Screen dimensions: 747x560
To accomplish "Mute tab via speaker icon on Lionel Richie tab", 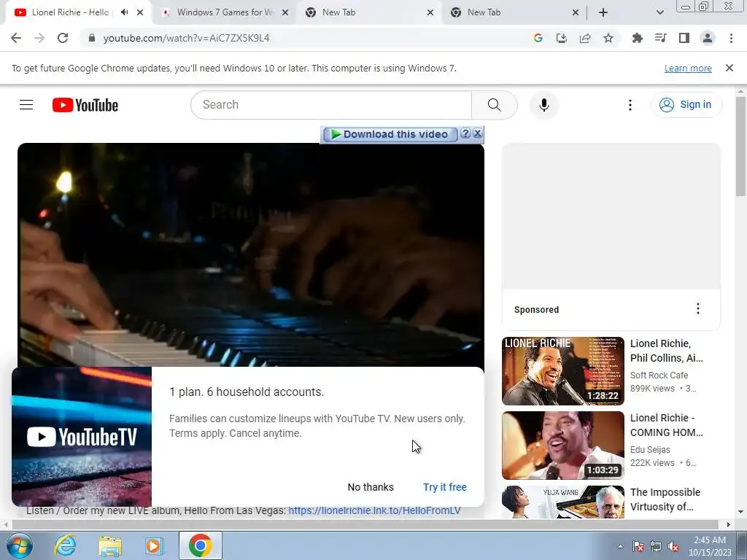I will [x=124, y=12].
